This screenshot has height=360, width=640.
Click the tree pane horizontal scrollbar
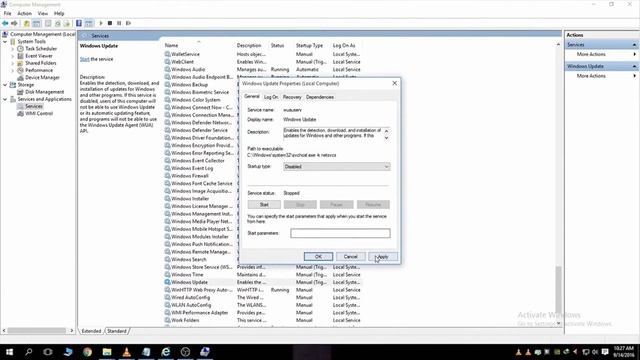click(x=36, y=331)
